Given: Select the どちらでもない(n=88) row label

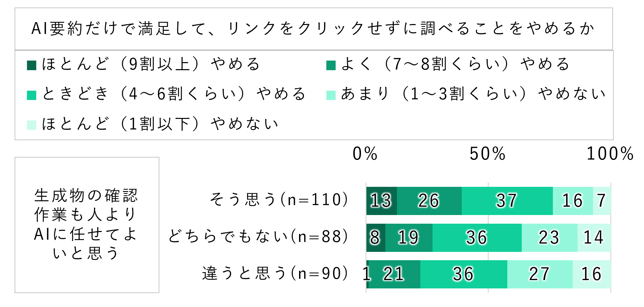Looking at the screenshot, I should (x=258, y=237).
